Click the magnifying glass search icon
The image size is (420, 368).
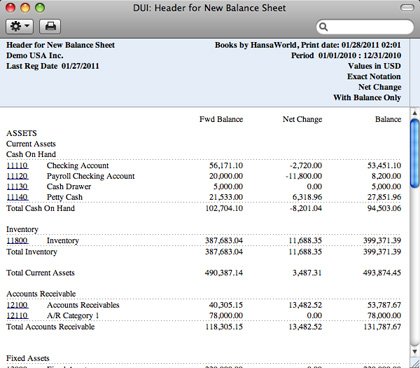coord(323,27)
